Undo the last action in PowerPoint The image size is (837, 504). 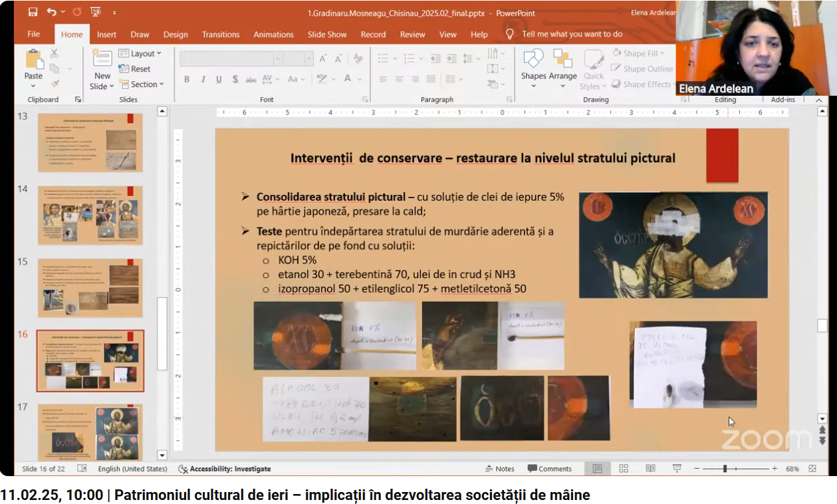(52, 12)
